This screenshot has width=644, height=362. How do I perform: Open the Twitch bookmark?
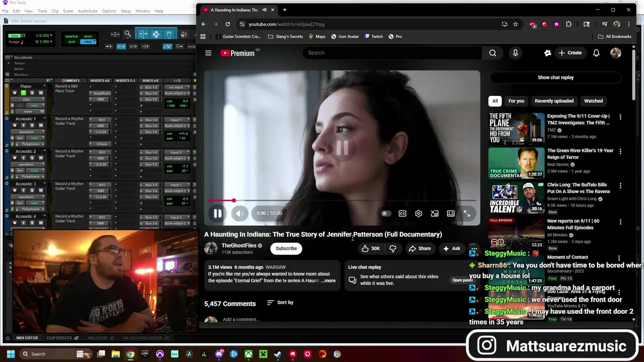click(x=374, y=37)
